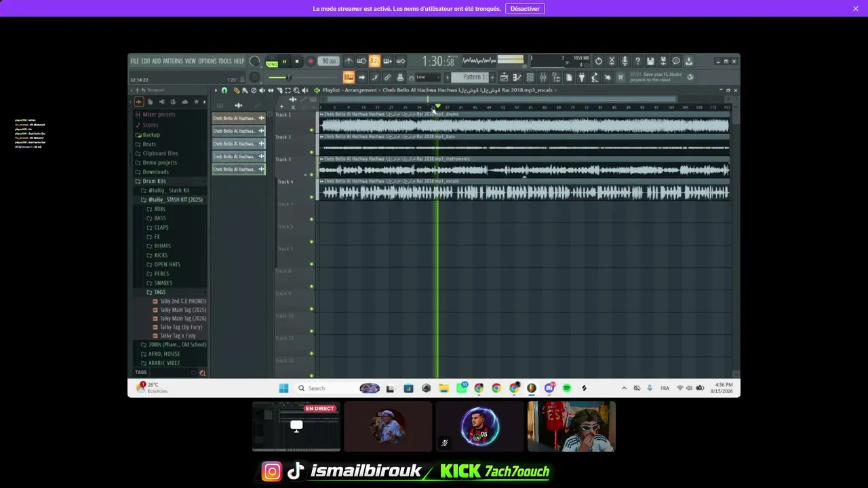Switch the Song/Pattern mode toggle
Screen dimensions: 868x488
tap(272, 62)
